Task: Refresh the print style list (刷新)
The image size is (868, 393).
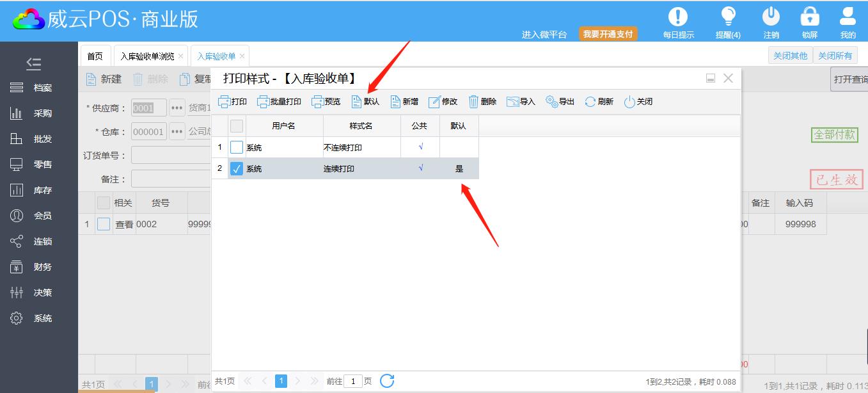Action: (599, 102)
